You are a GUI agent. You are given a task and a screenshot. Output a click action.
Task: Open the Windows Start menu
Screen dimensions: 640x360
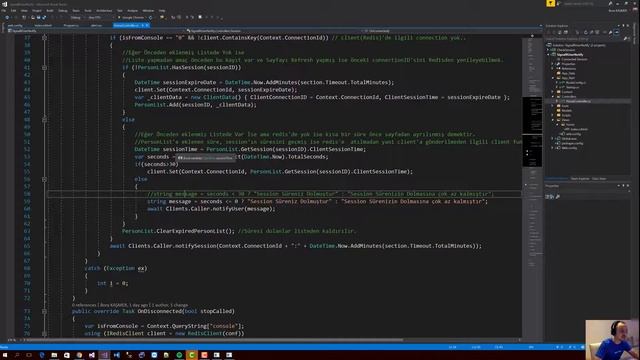(x=5, y=355)
